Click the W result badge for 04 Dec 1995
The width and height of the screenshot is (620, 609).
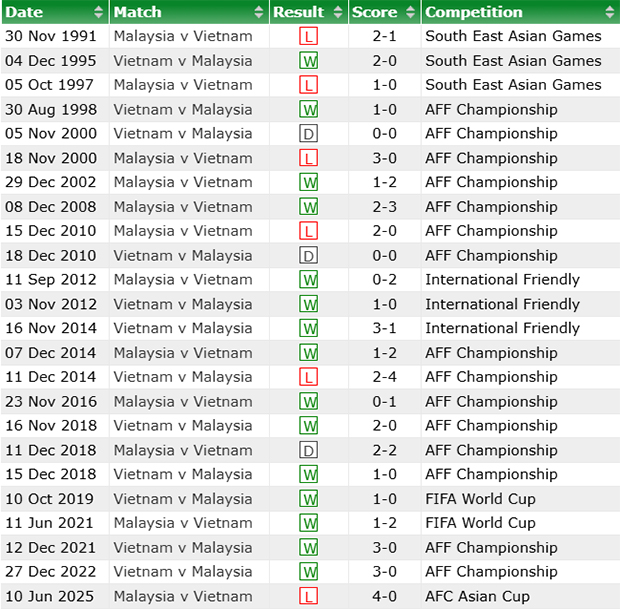(308, 61)
